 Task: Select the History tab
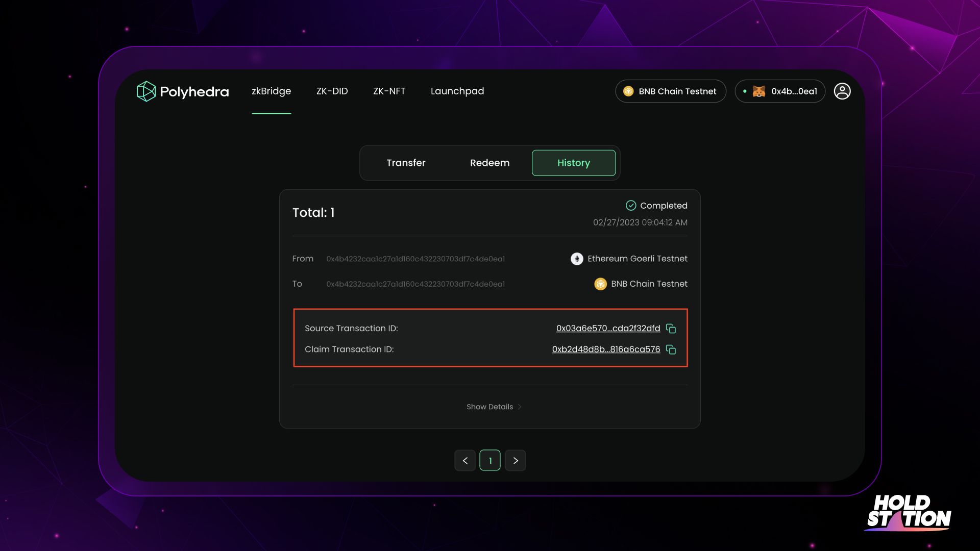[x=574, y=163]
